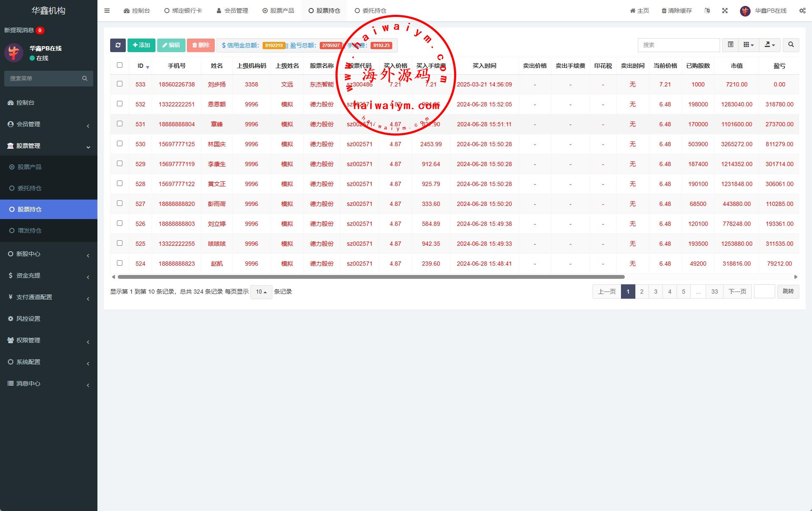Tick the checkbox for row ID 530
Image resolution: width=812 pixels, height=511 pixels.
[119, 144]
